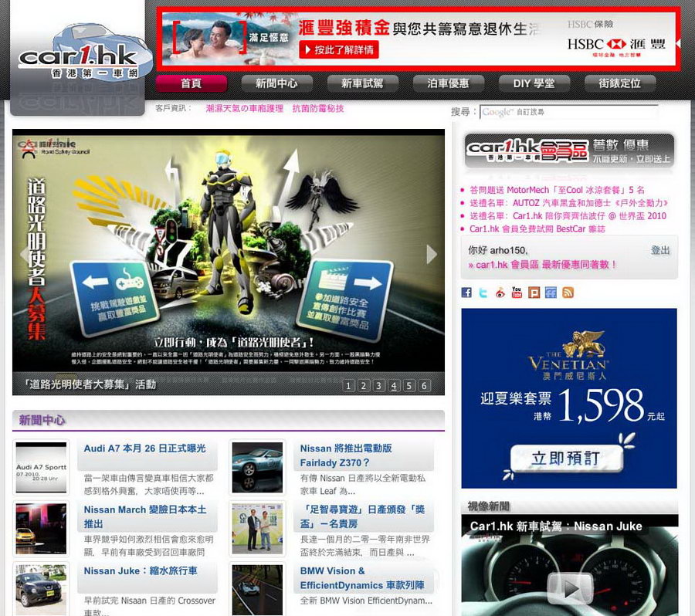This screenshot has height=616, width=695.
Task: Open the 泊車優惠 navigation tab
Action: point(448,83)
